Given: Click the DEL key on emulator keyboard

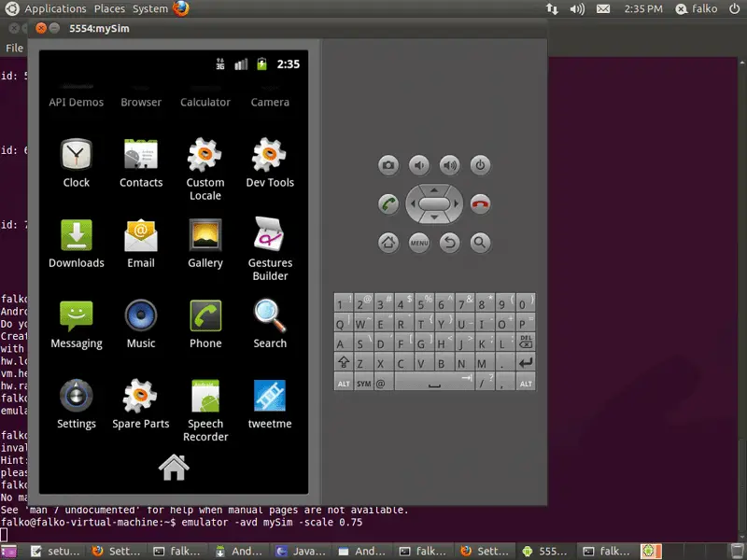Looking at the screenshot, I should [x=526, y=343].
